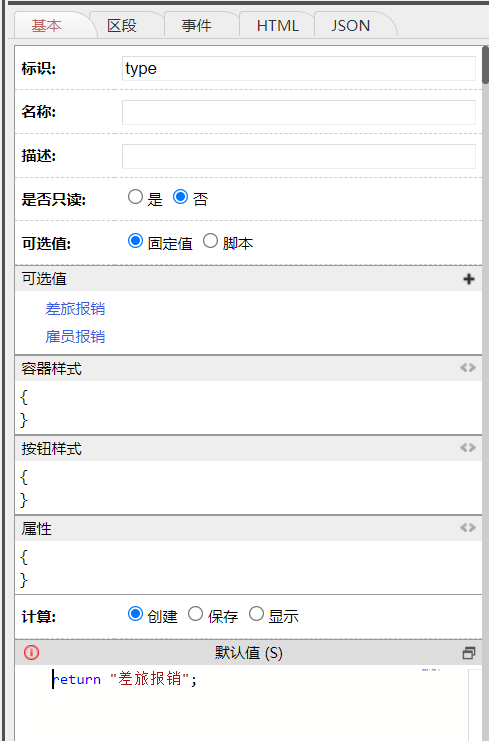Add a new option with the plus icon
The height and width of the screenshot is (741, 489).
469,279
